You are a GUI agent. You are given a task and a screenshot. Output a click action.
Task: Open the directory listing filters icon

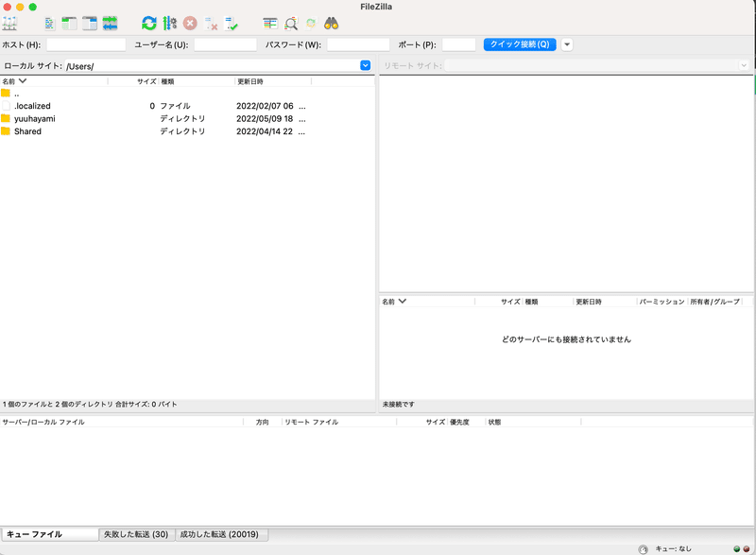coord(270,23)
